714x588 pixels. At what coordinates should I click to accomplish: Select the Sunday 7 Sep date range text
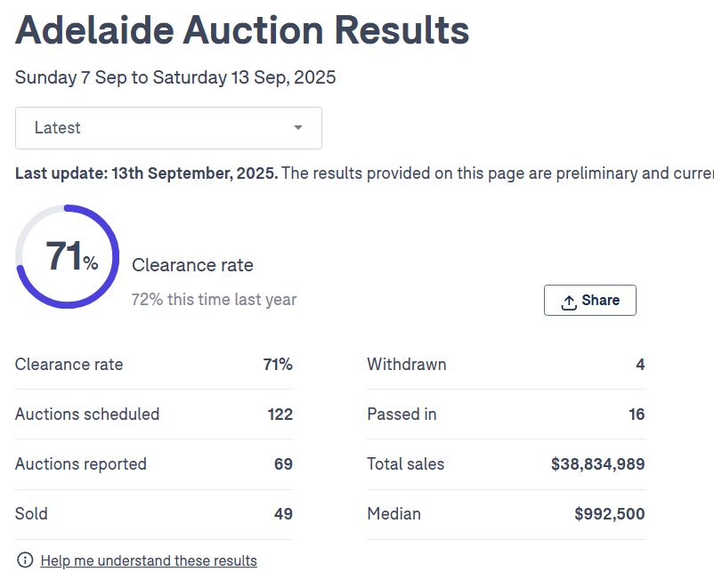[x=175, y=77]
